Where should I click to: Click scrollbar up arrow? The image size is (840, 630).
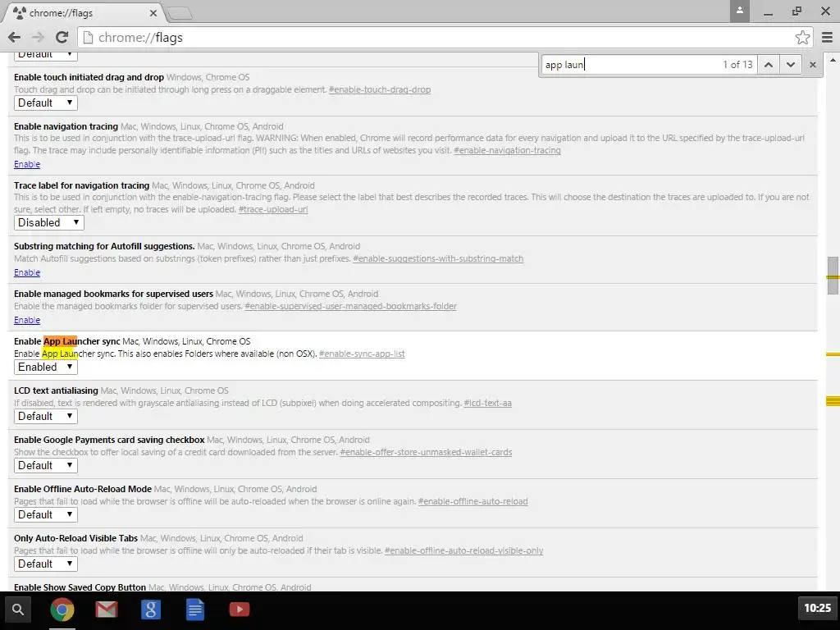tap(833, 58)
